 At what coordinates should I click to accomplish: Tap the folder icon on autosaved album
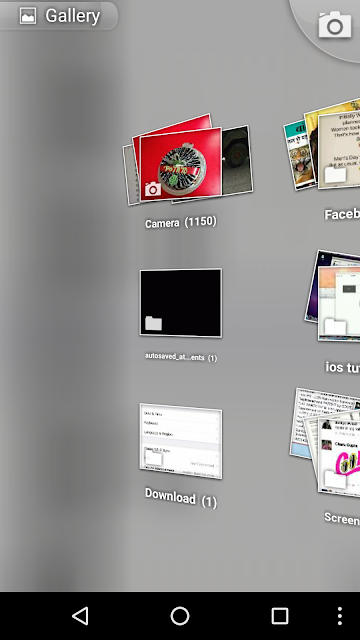(153, 323)
